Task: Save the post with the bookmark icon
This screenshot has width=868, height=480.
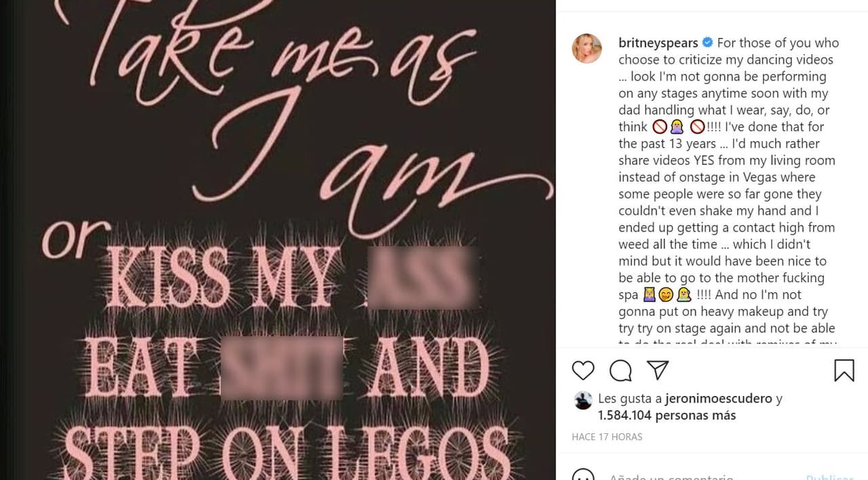Action: coord(843,370)
